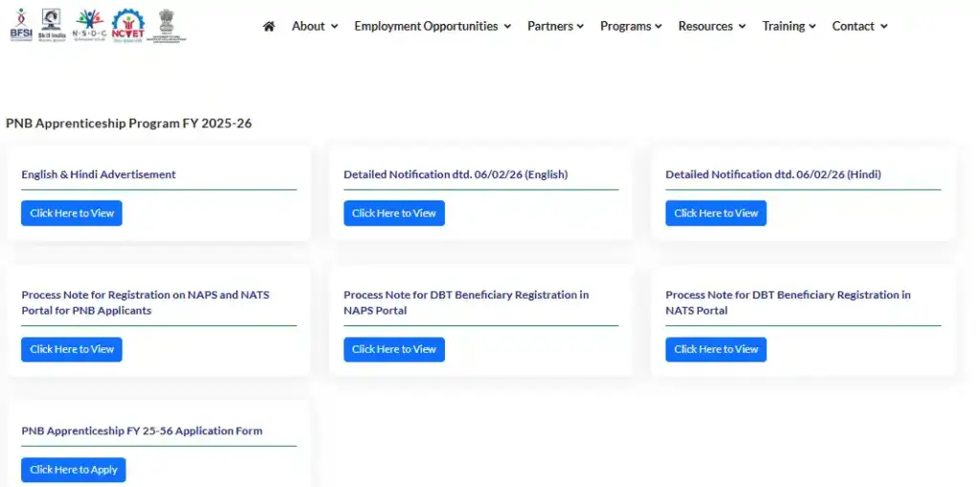Viewport: 980px width, 487px height.
Task: Click the Government of India emblem
Action: point(167,25)
